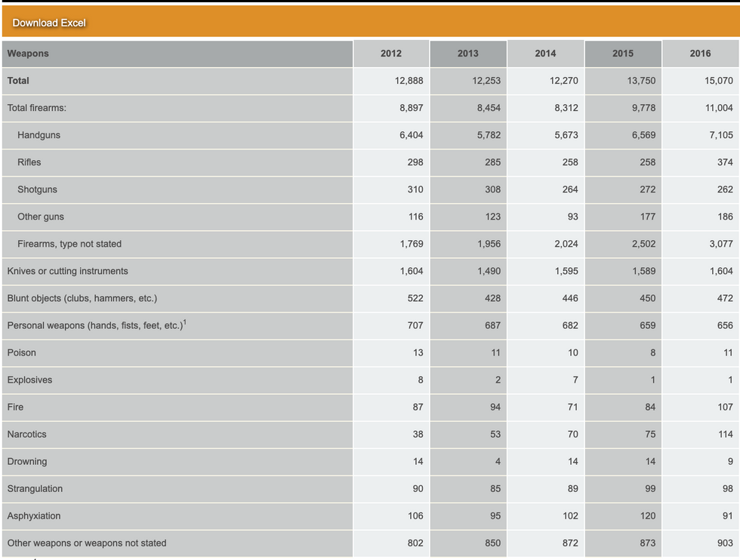Screen dimensions: 740x560
Task: Select the 2013 column header
Action: pyautogui.click(x=468, y=54)
